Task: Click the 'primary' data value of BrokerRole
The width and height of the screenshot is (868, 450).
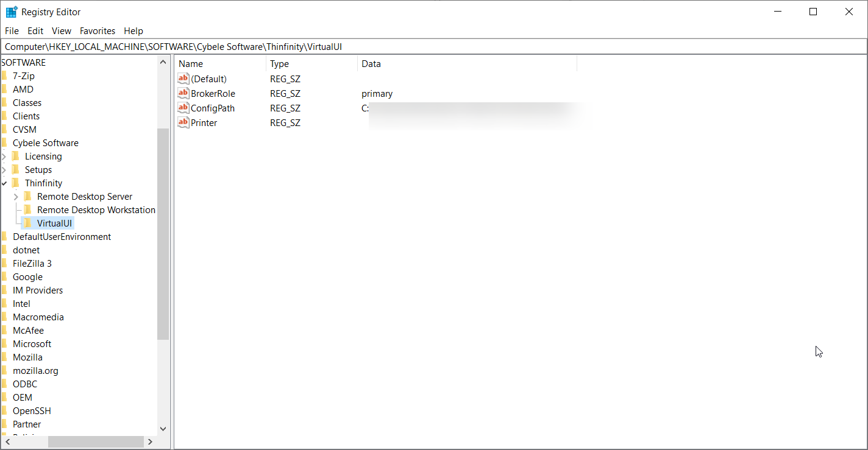Action: (377, 93)
